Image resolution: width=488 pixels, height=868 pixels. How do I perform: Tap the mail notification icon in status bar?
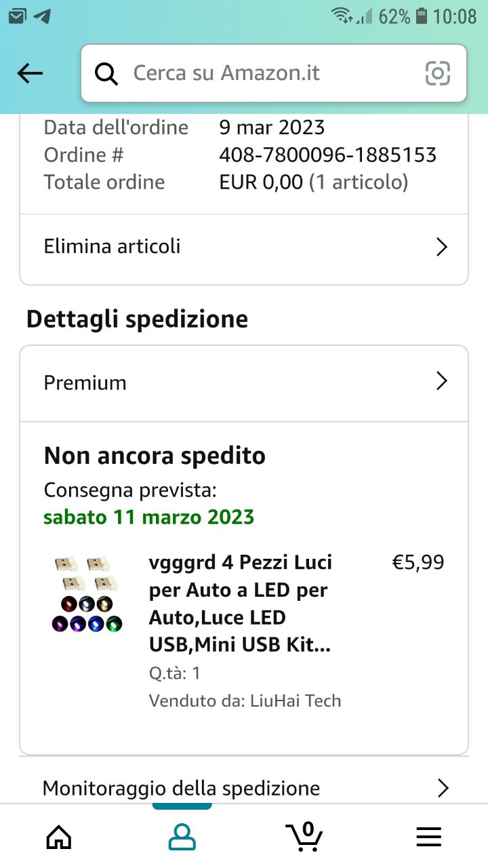tap(17, 16)
